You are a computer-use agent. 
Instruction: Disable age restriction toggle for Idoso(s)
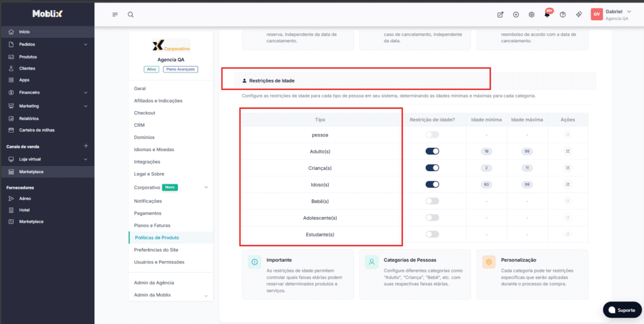(432, 184)
